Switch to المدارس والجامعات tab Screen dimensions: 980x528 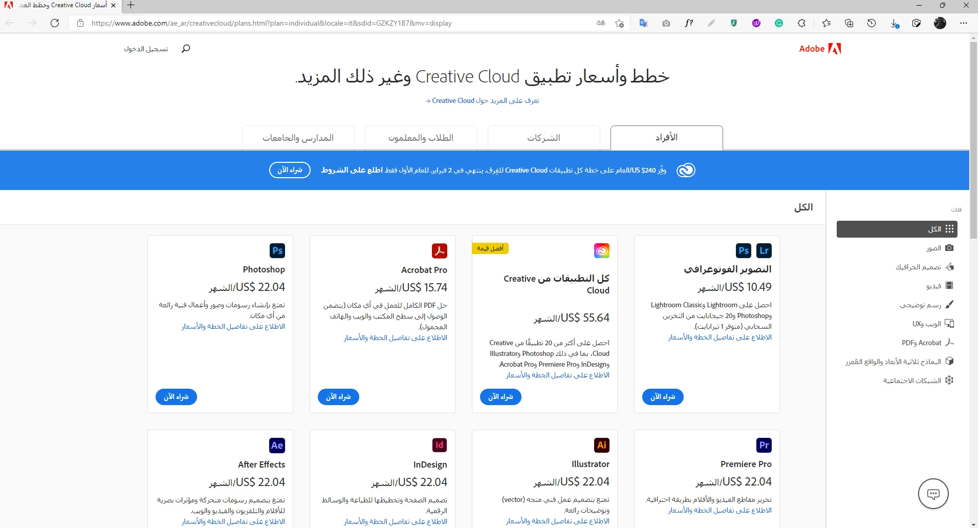pyautogui.click(x=298, y=138)
